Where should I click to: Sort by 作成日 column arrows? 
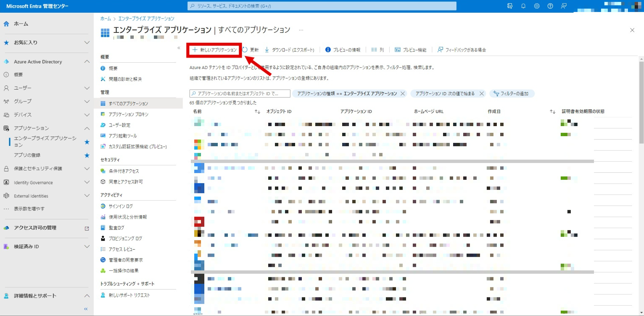pos(552,112)
